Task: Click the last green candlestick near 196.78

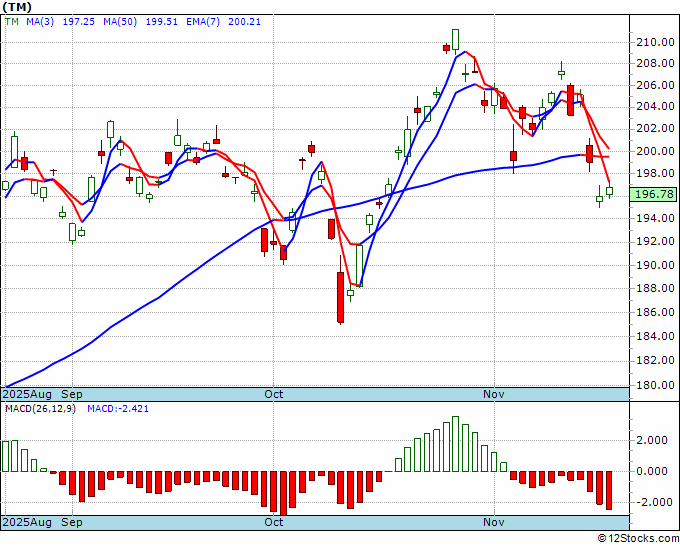Action: pos(609,191)
